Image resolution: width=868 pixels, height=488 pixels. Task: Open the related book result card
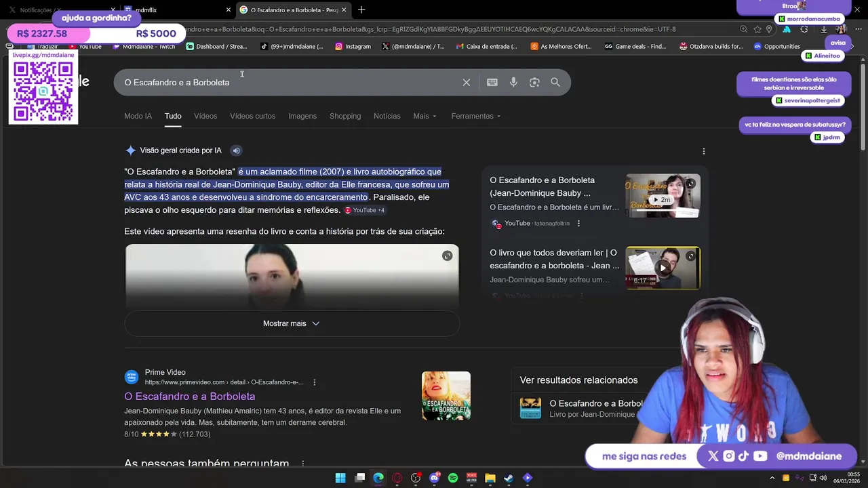point(583,408)
